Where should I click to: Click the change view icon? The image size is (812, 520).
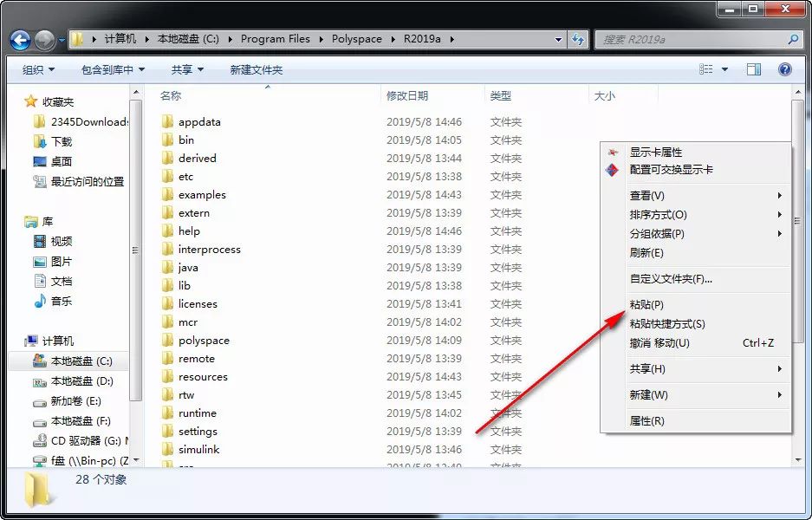(x=705, y=69)
